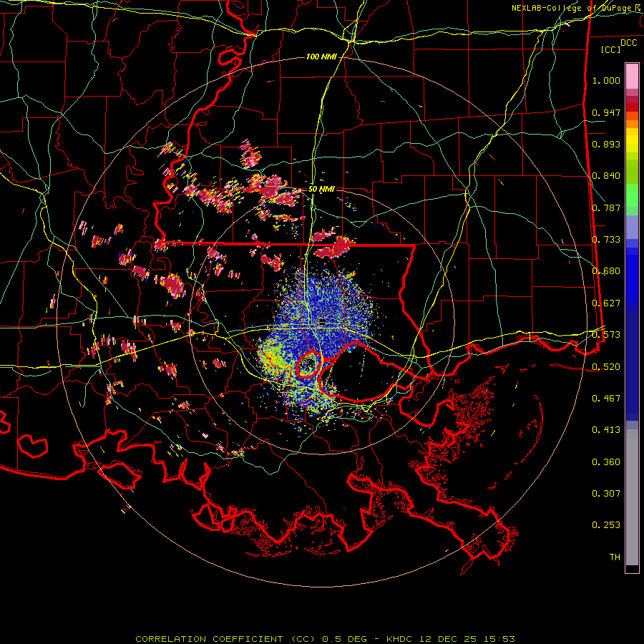The width and height of the screenshot is (644, 644).
Task: Click the 'CORRELATION COEFFICIENT (CC)' caption text
Action: 225,639
